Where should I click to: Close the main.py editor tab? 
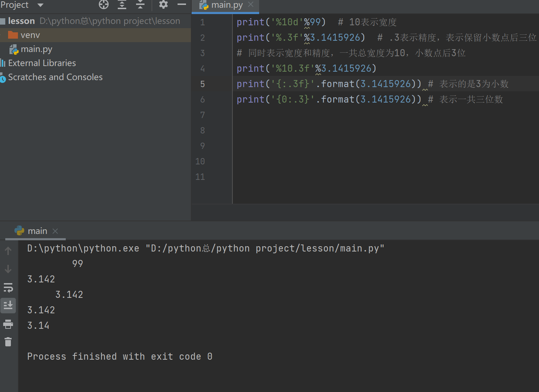(x=251, y=5)
